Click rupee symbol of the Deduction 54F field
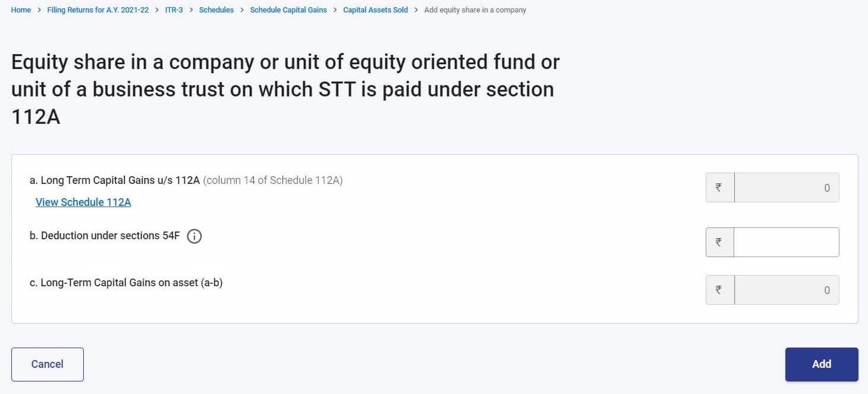This screenshot has height=394, width=868. click(719, 242)
